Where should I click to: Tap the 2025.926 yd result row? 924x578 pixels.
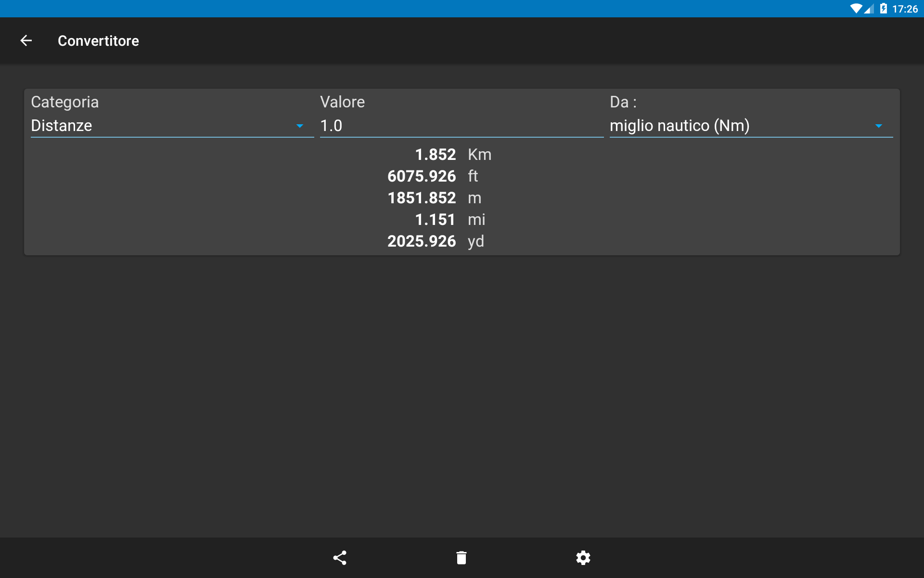[436, 241]
